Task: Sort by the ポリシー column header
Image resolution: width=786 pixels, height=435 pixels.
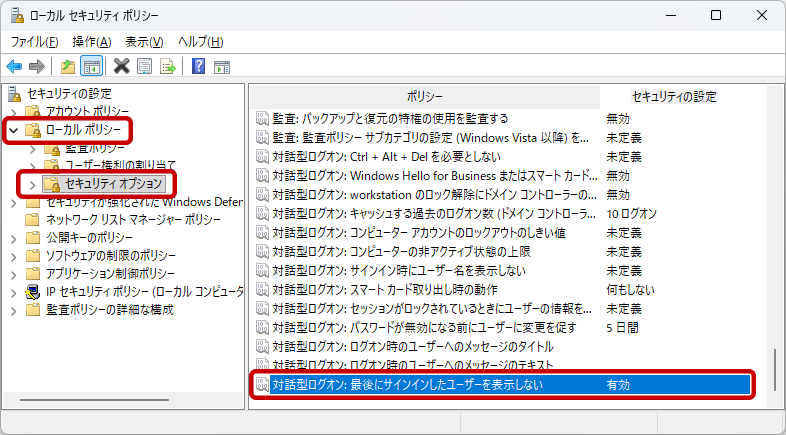Action: 424,96
